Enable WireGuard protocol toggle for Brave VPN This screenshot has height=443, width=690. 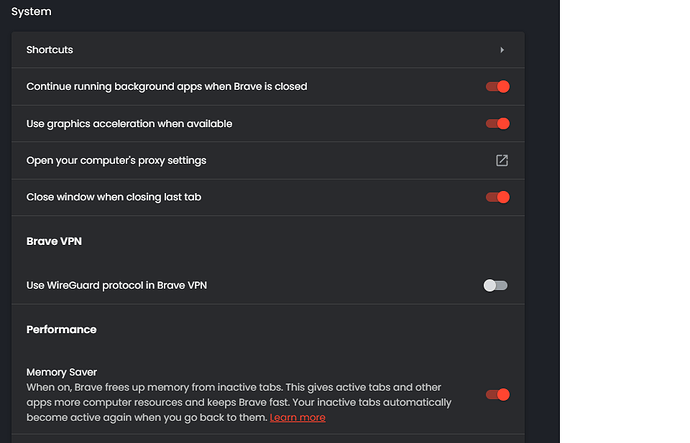[x=496, y=286]
